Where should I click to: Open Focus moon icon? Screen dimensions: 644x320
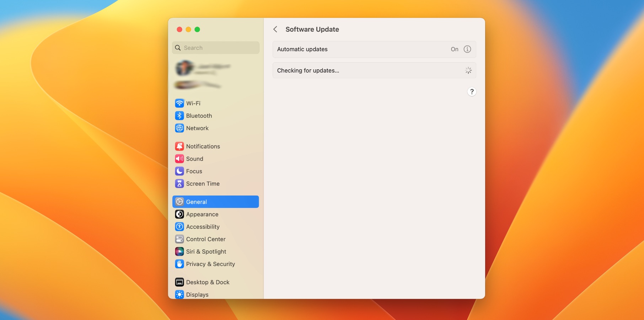click(x=179, y=171)
